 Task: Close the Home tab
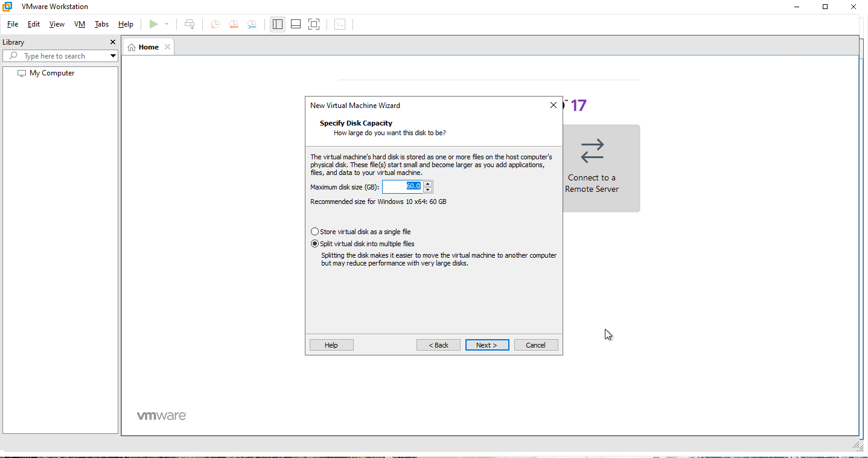(167, 47)
